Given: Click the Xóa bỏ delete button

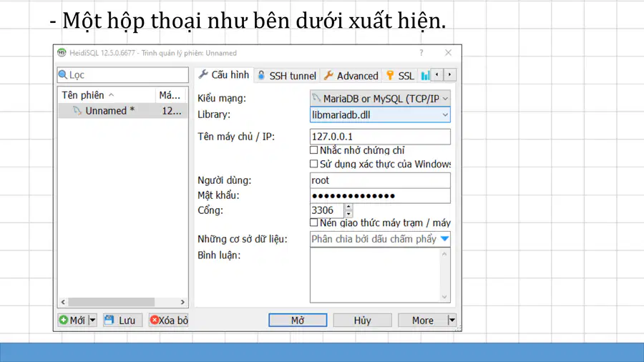Looking at the screenshot, I should pos(169,320).
